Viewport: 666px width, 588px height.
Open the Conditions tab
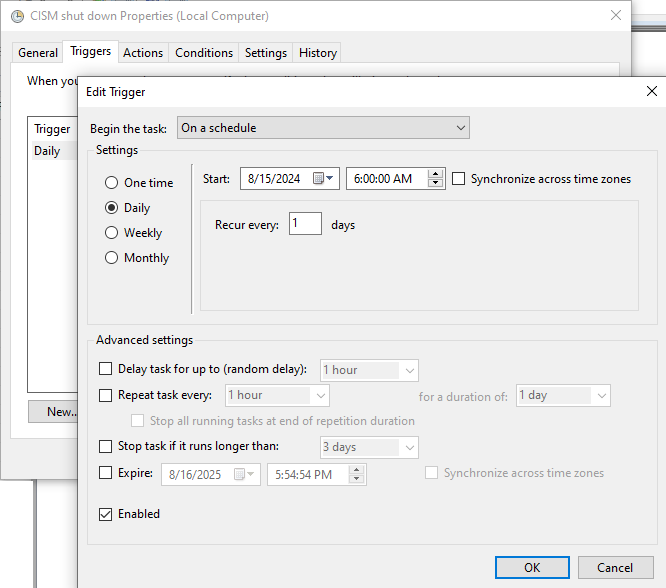[204, 53]
